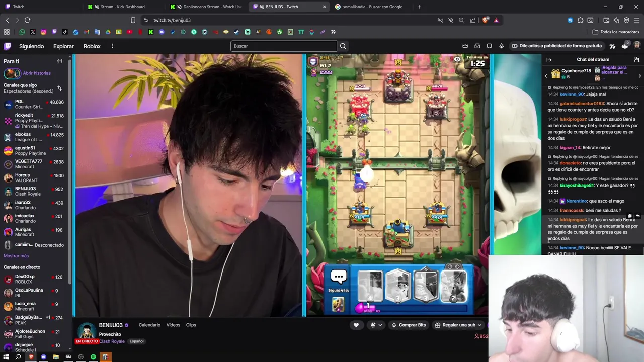The image size is (644, 362).
Task: Open Twitch whispers chat bubble
Action: point(490,46)
